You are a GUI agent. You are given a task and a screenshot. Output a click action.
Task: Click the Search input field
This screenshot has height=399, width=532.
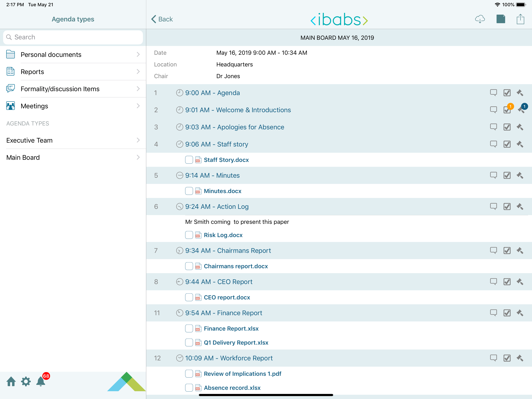pos(73,37)
